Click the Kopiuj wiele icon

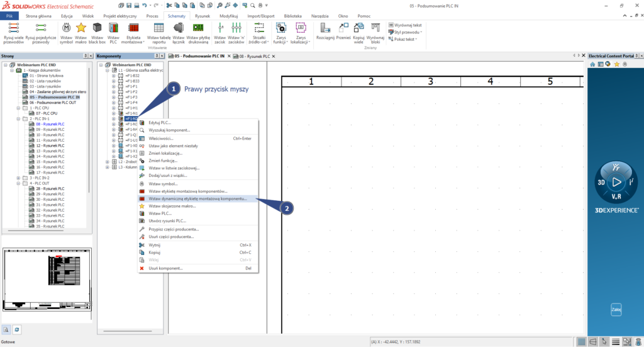pyautogui.click(x=358, y=30)
